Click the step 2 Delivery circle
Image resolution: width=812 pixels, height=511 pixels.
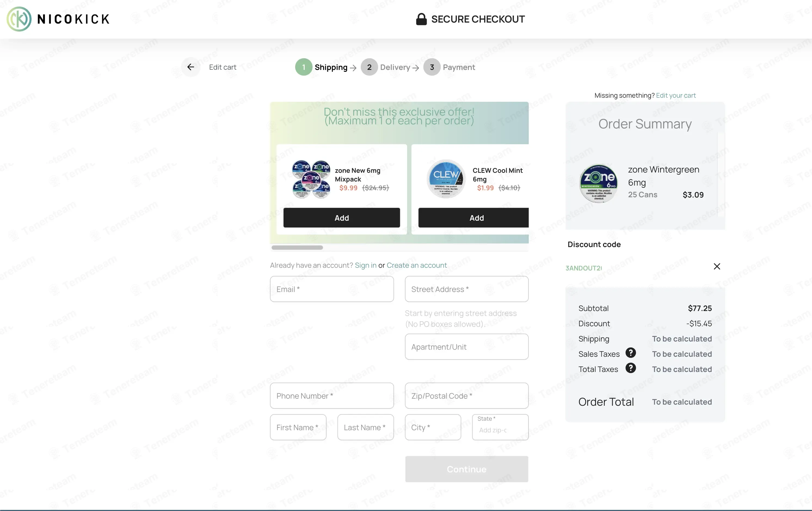(369, 67)
